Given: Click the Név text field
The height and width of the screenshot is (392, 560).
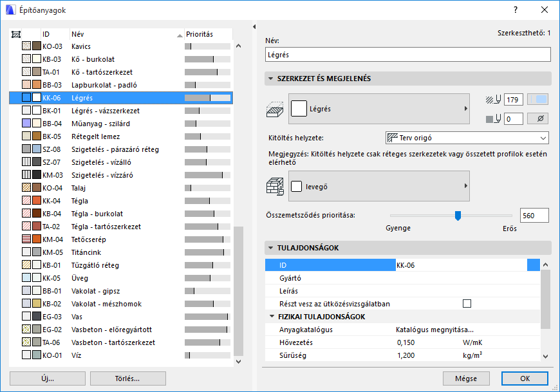Looking at the screenshot, I should click(408, 55).
